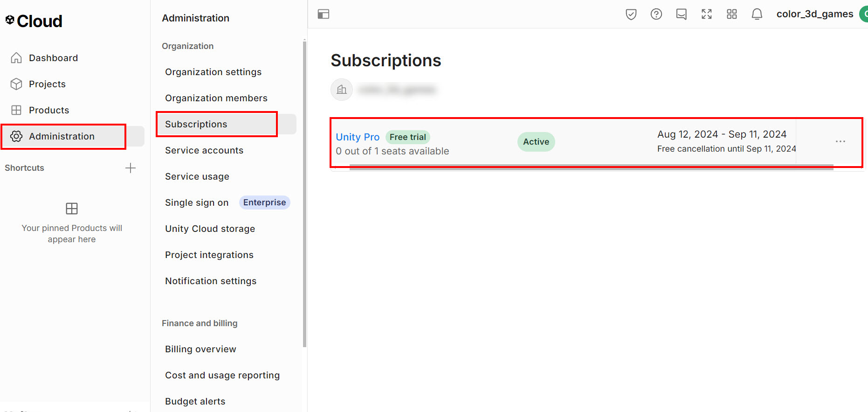
Task: Open the apps grid icon in the header
Action: click(732, 14)
